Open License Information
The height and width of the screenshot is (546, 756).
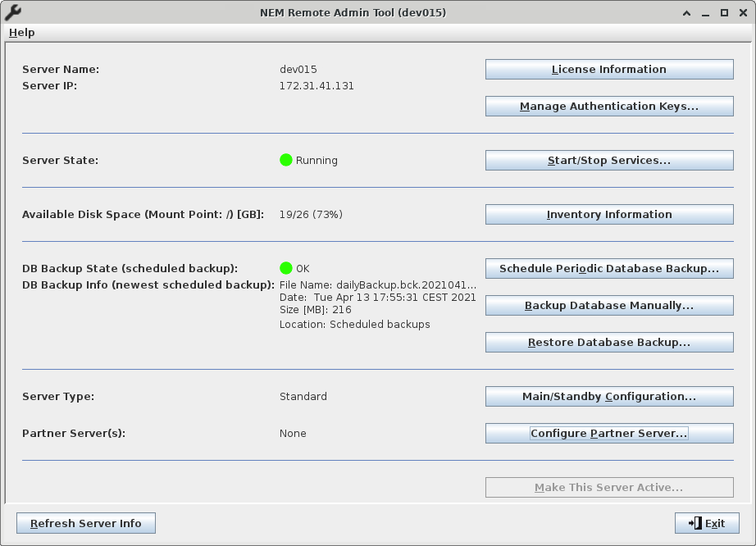tap(608, 70)
